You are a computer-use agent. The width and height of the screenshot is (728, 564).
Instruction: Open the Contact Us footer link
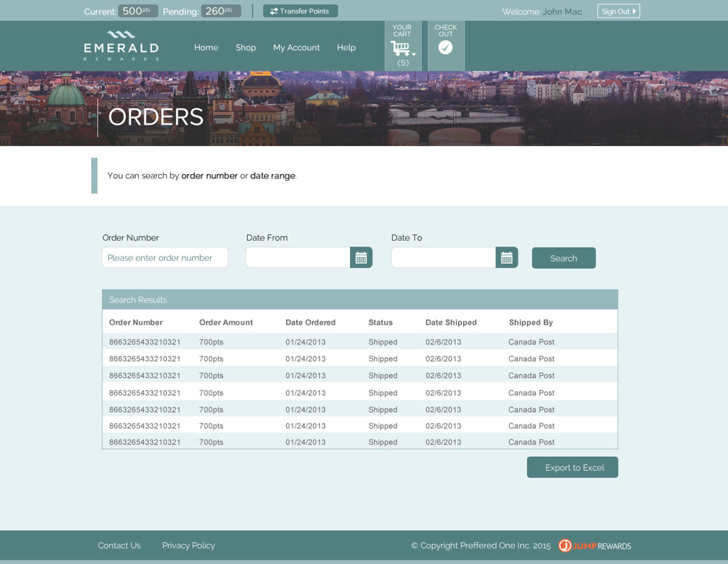coord(119,545)
